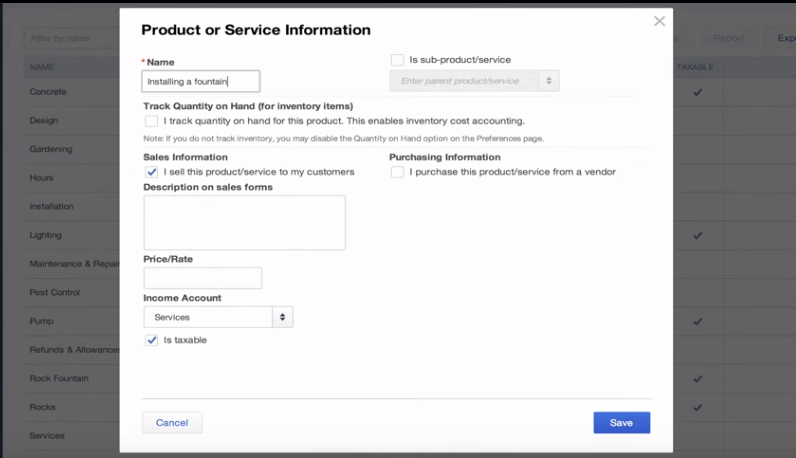Screen dimensions: 796x458
Task: Select Hours in the background product list
Action: tap(41, 178)
